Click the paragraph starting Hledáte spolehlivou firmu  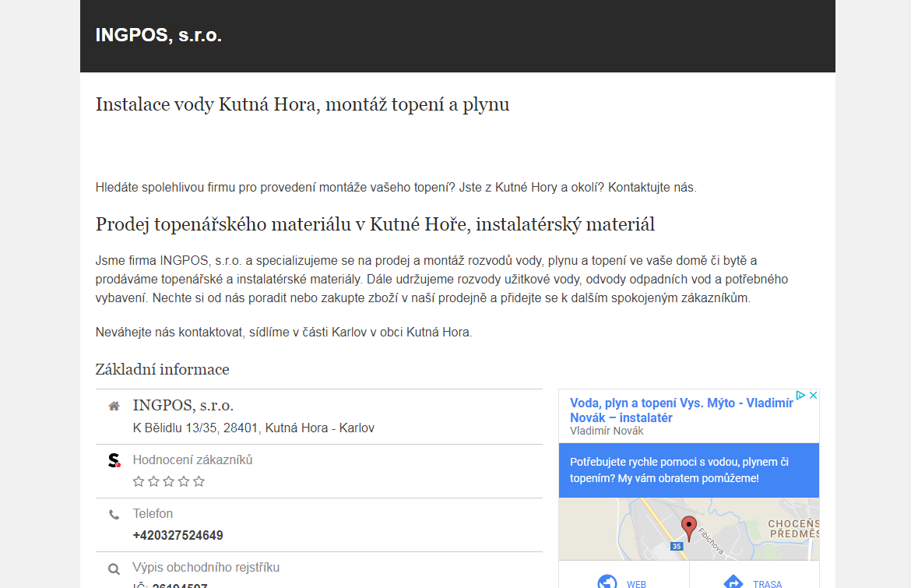coord(396,188)
